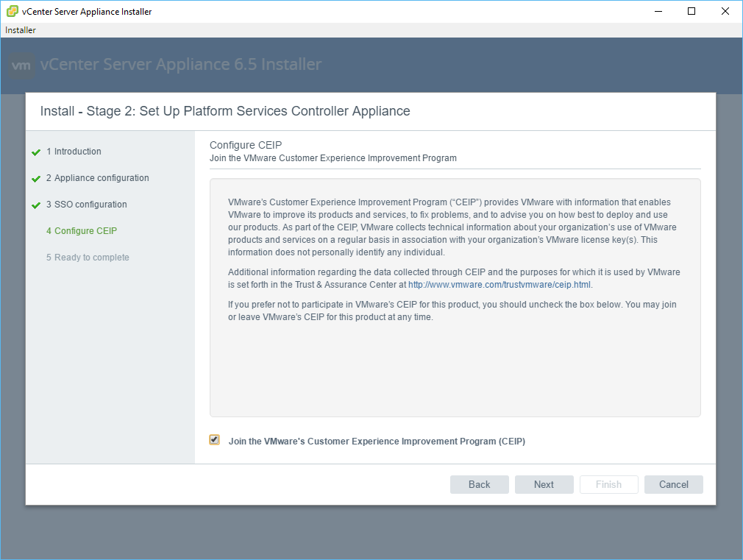Open the trustvmware ceip.html link

point(500,285)
